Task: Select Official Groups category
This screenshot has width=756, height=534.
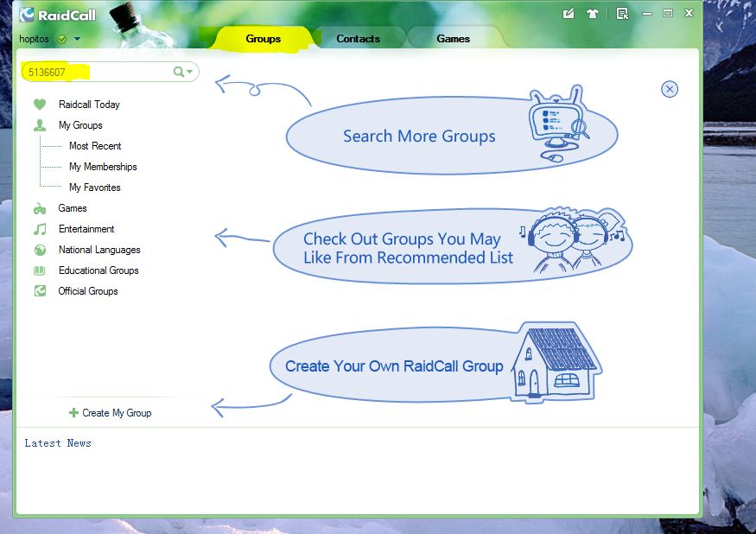Action: pyautogui.click(x=88, y=291)
